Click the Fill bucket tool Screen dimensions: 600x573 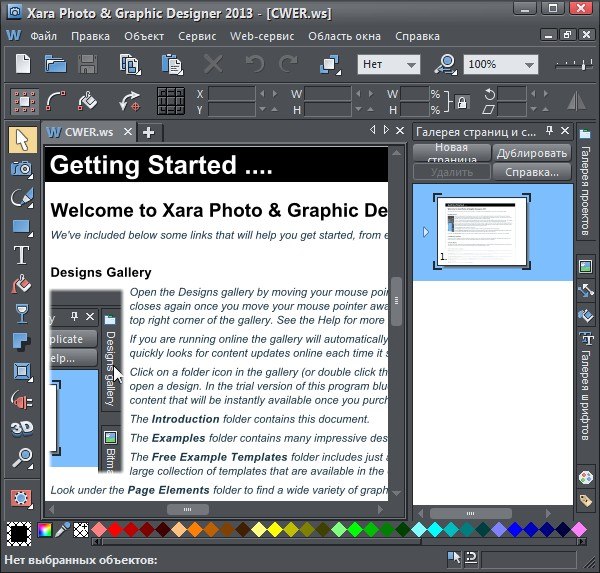pos(21,284)
